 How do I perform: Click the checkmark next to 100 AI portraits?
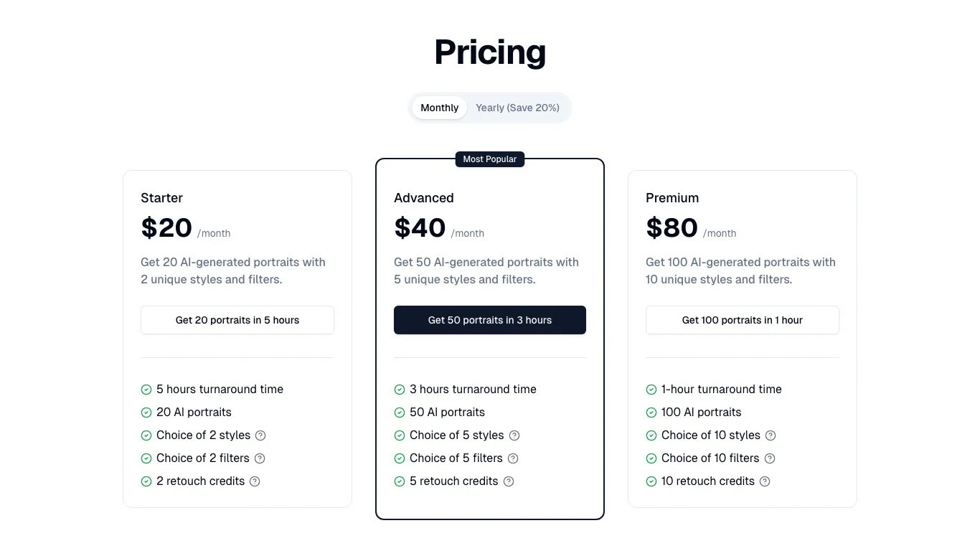[651, 412]
